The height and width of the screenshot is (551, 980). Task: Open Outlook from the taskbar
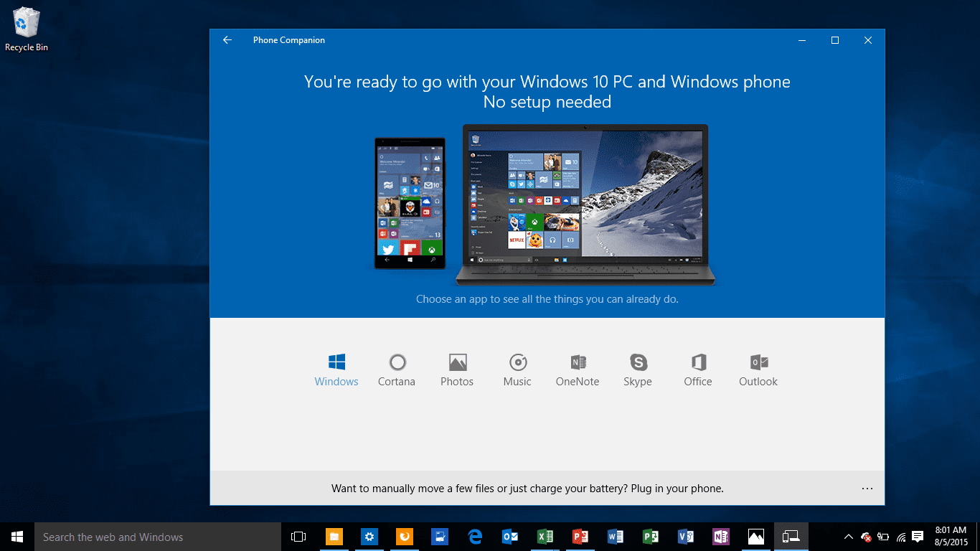[510, 537]
